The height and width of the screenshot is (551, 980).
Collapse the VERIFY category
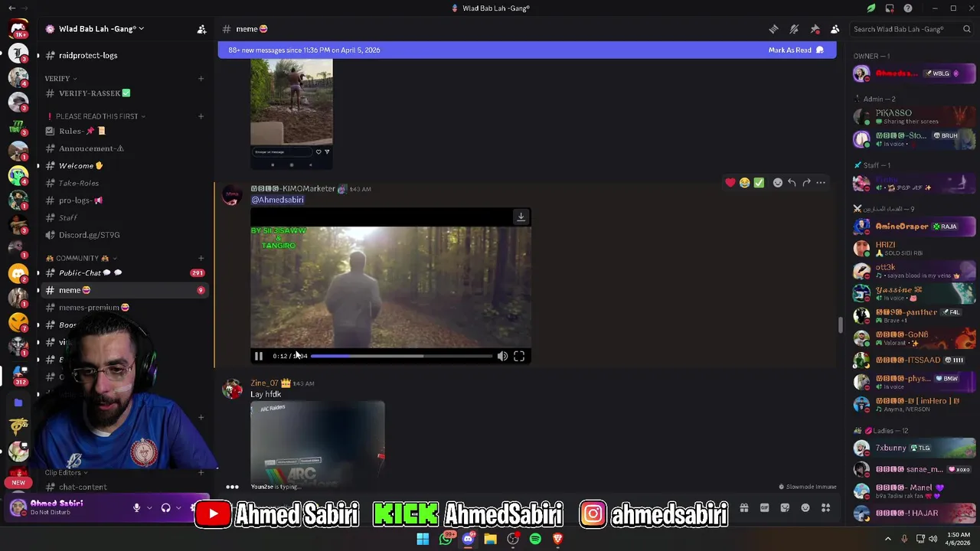point(60,78)
